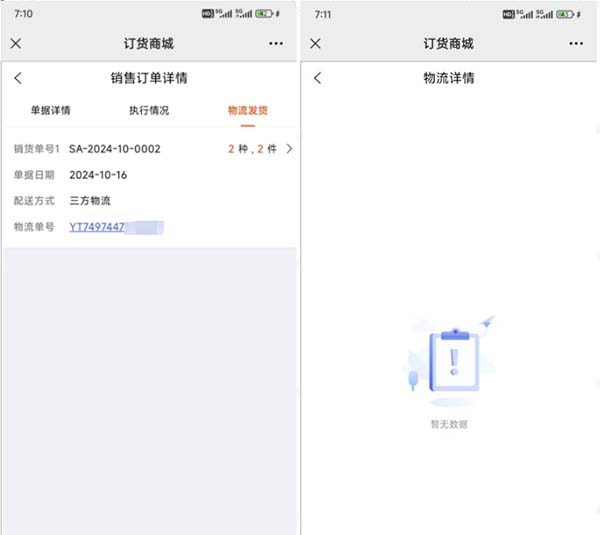Switch to the 执行情况 tab
This screenshot has height=535, width=600.
tap(149, 110)
